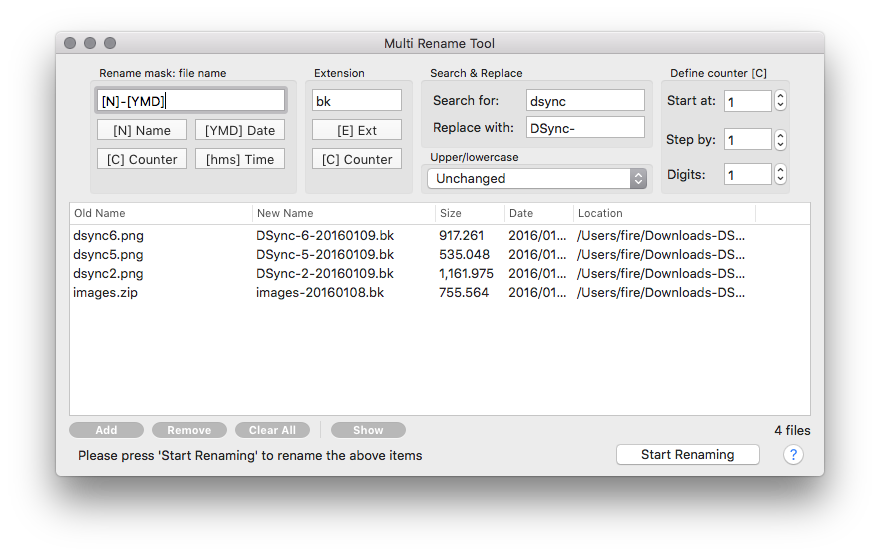Open the Upper/lowercase Unchanged dropdown
Viewport: 880px width, 556px height.
pos(537,178)
